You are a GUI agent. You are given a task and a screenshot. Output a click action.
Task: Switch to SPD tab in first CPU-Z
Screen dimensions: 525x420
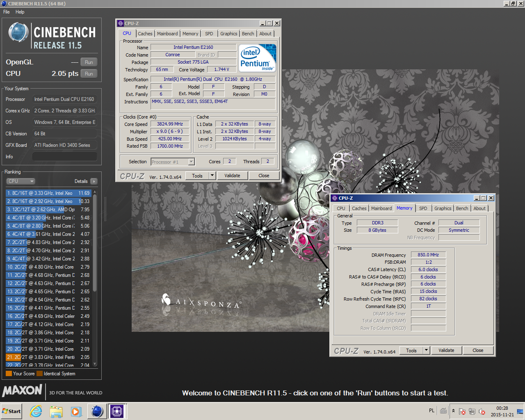coord(209,34)
